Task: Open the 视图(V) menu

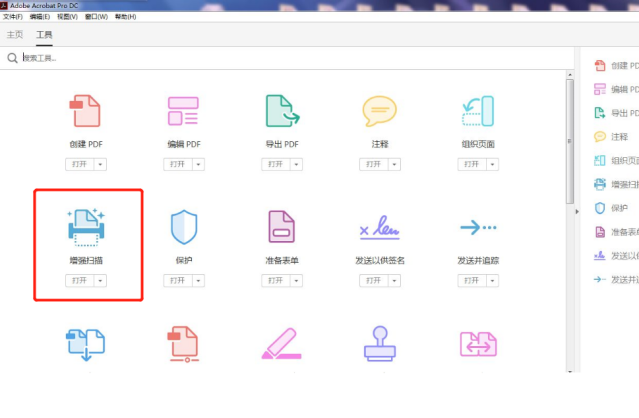Action: pyautogui.click(x=67, y=17)
